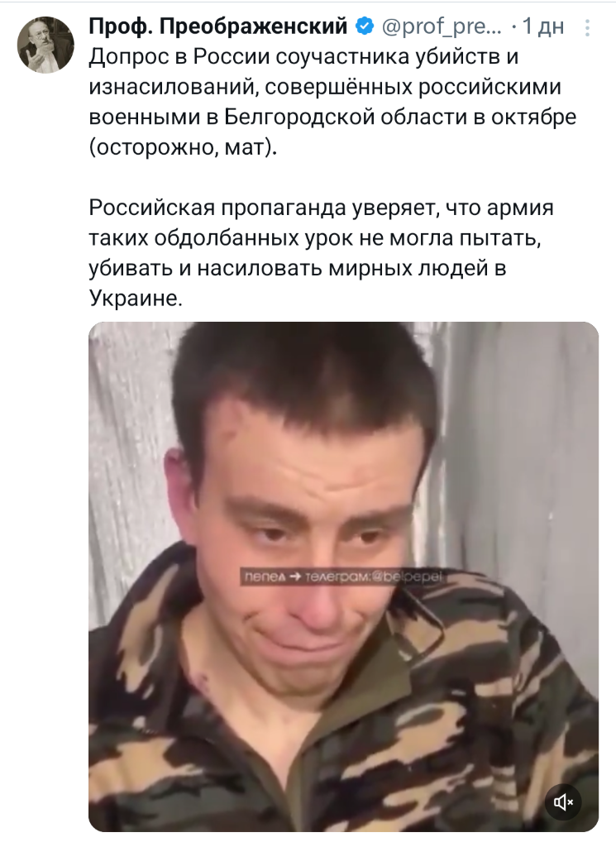616x847 pixels.
Task: Click the tweet line starting Допрос в России
Action: (303, 57)
